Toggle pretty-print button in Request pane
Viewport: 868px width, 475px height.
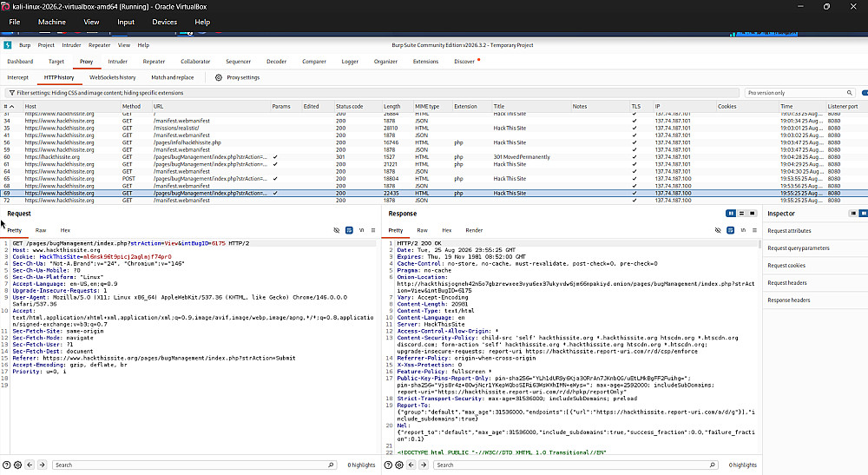click(x=349, y=230)
